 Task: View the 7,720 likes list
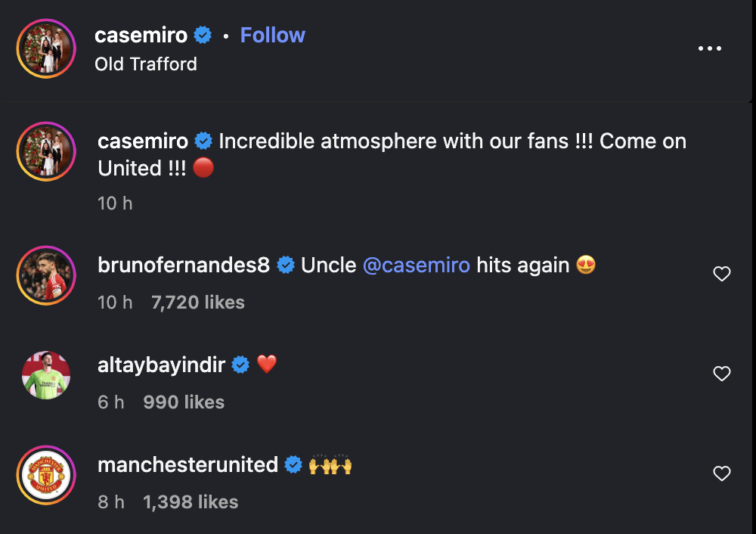198,303
